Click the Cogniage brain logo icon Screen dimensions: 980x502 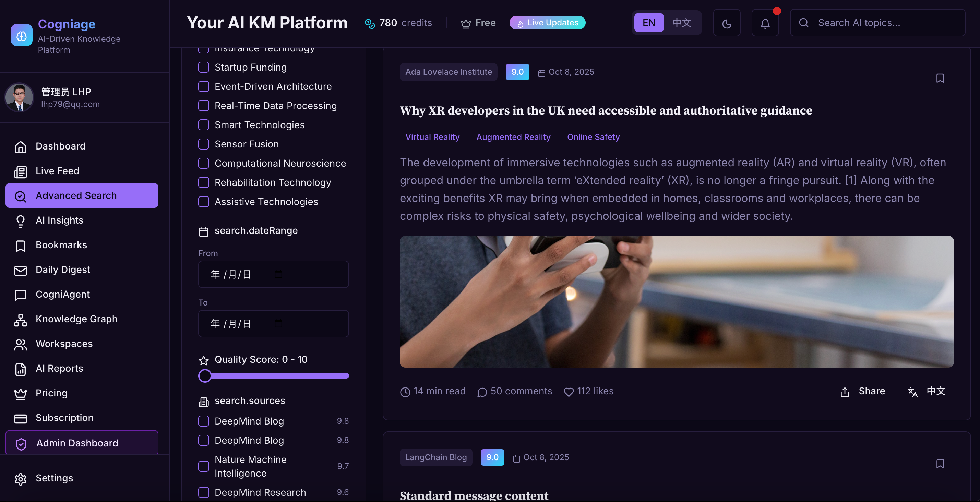point(22,35)
